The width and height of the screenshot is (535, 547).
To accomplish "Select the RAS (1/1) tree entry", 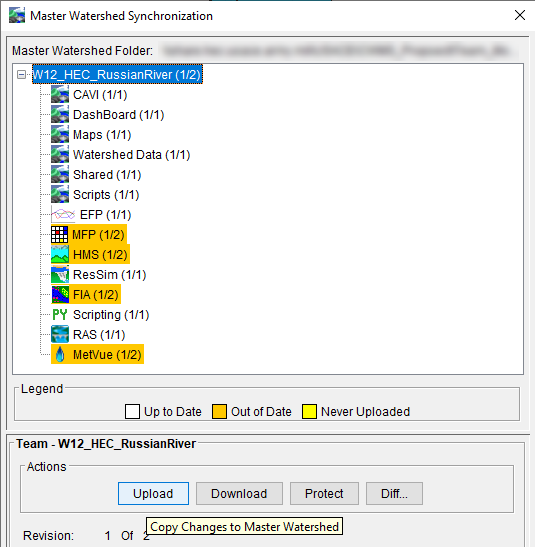I will click(99, 335).
